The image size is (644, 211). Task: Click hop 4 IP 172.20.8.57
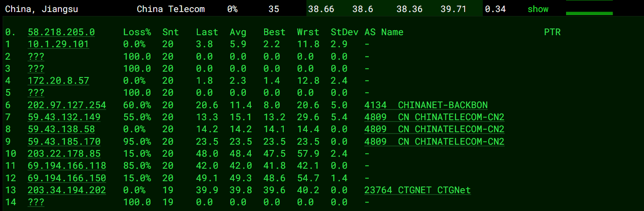coord(58,81)
